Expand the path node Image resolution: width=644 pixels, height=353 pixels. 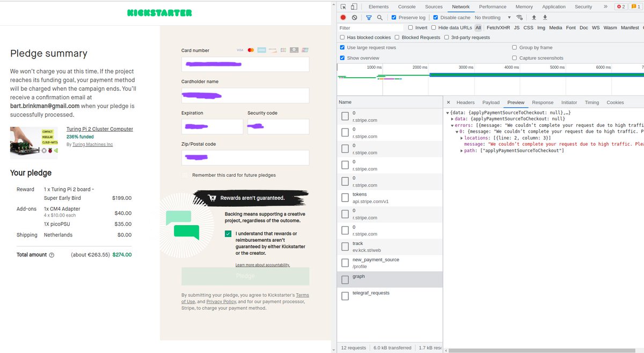(462, 151)
